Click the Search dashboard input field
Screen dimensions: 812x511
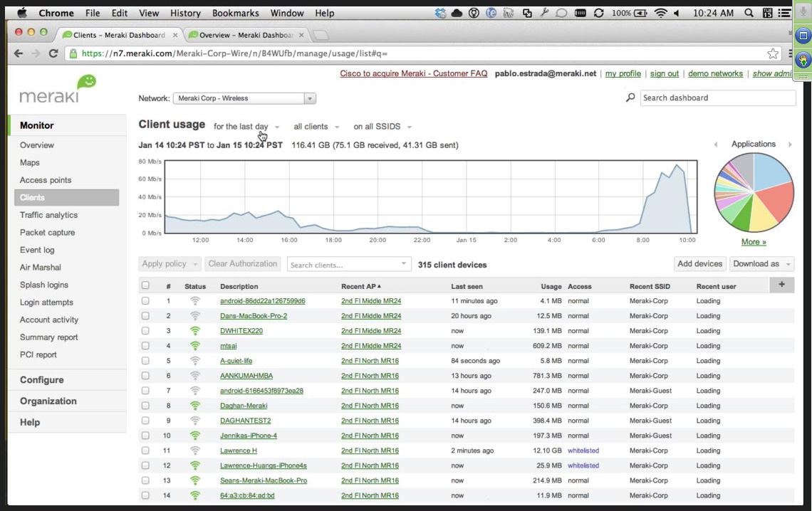click(718, 98)
